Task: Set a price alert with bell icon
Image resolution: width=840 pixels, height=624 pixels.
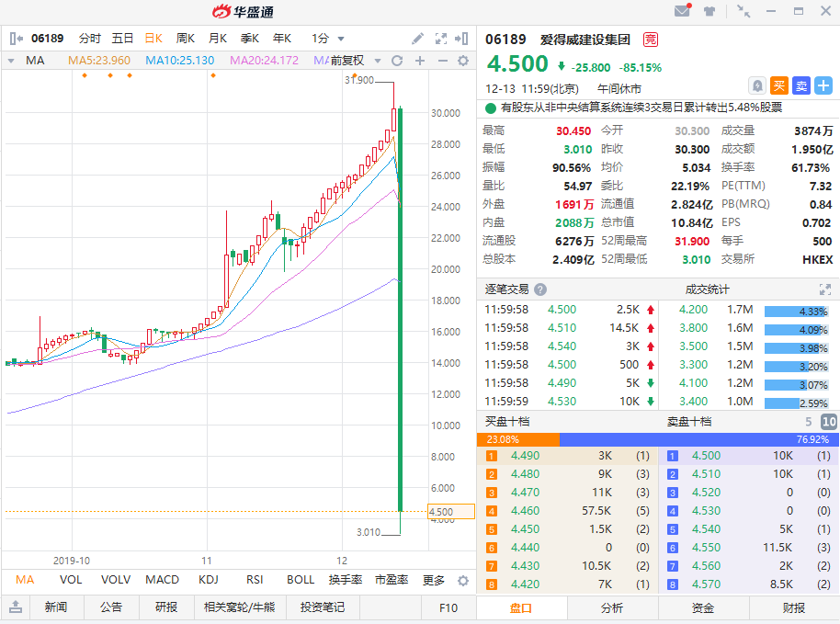Action: 756,85
